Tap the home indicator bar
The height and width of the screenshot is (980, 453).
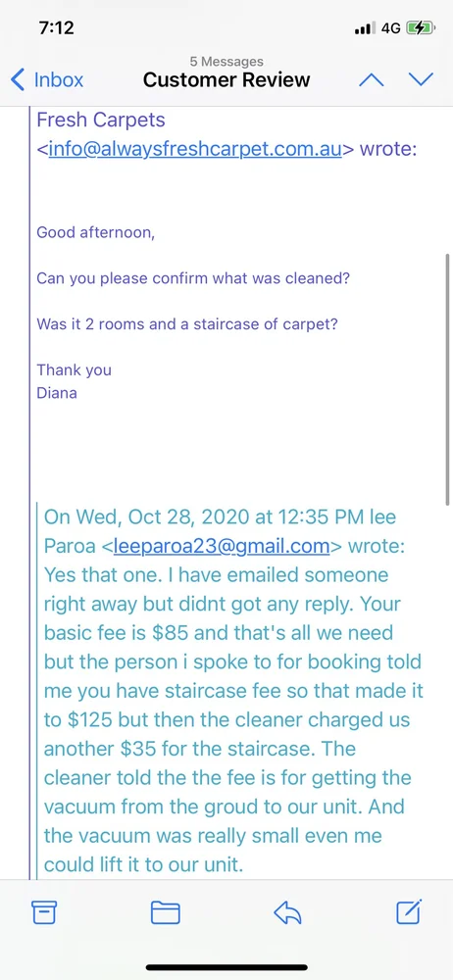click(x=226, y=967)
